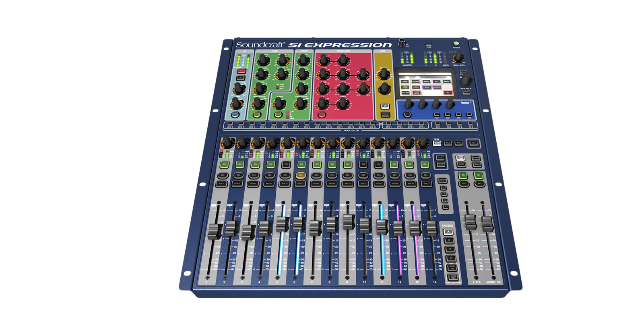Viewport: 644px width, 322px height.
Task: Solo channel 13
Action: [411, 184]
